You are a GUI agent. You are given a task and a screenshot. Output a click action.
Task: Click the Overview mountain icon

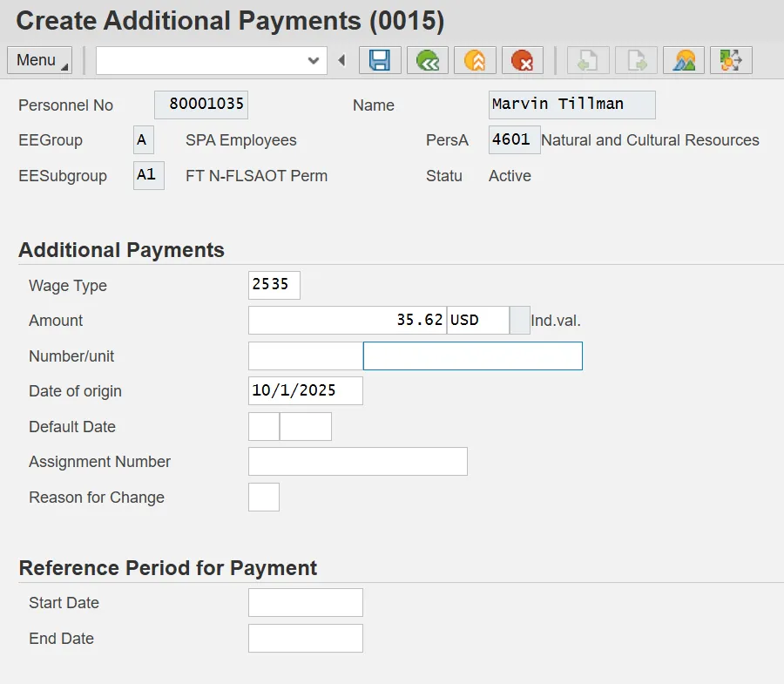[x=684, y=60]
